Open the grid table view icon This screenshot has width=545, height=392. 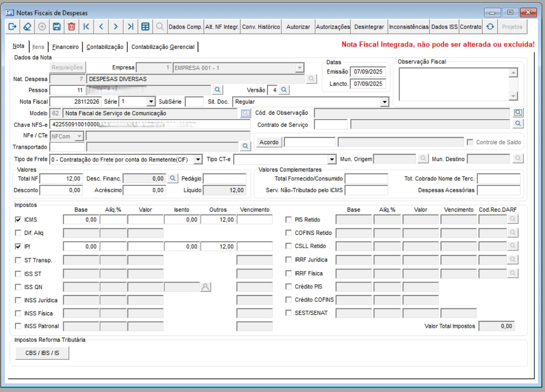click(145, 27)
